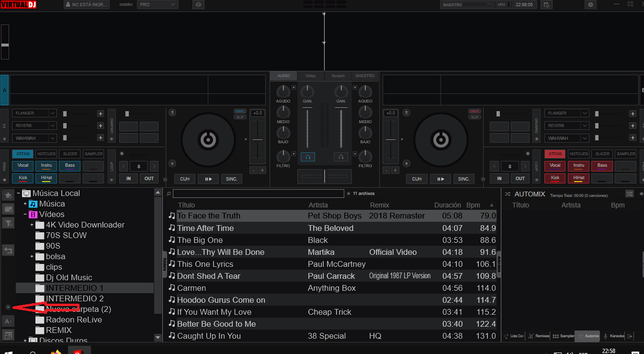Image resolution: width=644 pixels, height=354 pixels.
Task: Click the left channel volume fader
Action: [307, 127]
